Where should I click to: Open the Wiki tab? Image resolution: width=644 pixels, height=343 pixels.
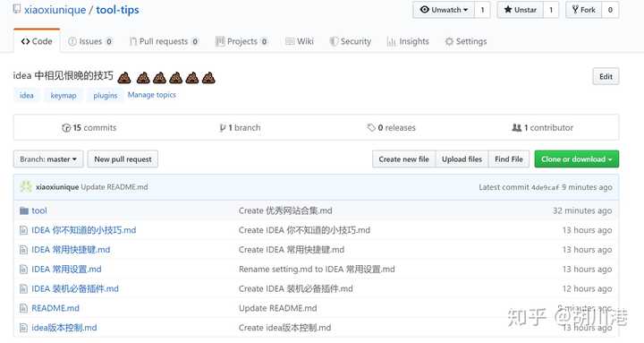(300, 41)
